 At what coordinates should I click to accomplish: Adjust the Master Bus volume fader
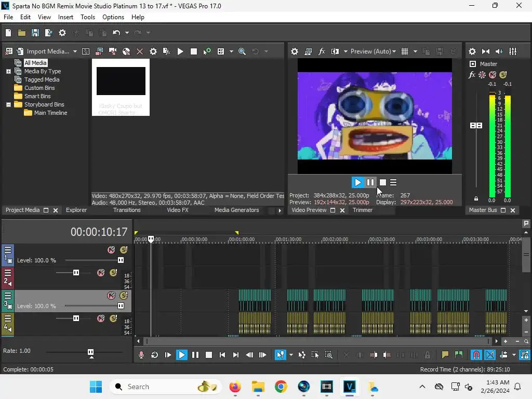tap(476, 126)
